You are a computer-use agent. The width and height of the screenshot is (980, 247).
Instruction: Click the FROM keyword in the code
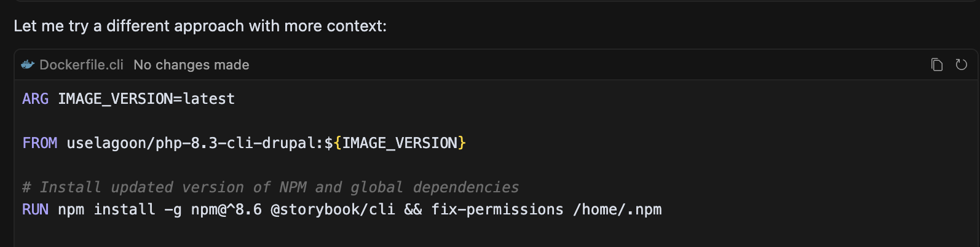(x=40, y=143)
